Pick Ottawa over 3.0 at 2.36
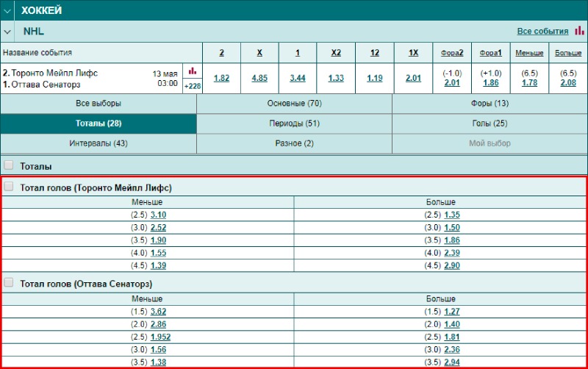The image size is (588, 369). 452,349
